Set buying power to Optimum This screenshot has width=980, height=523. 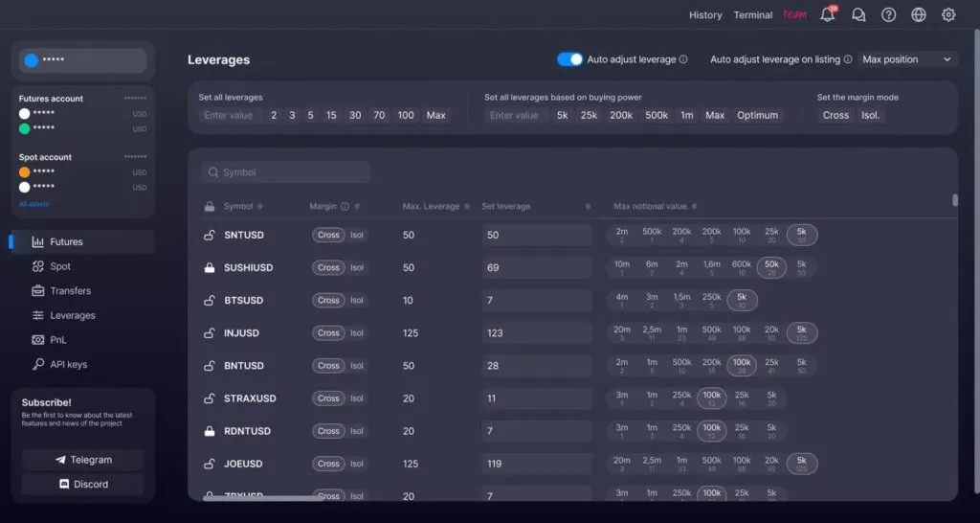pos(758,115)
